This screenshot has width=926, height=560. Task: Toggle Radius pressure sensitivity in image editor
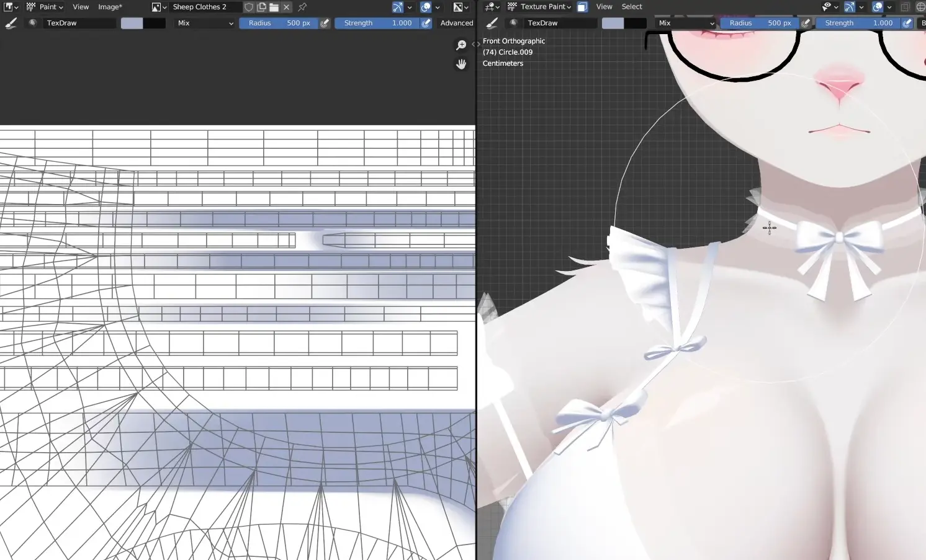coord(325,23)
